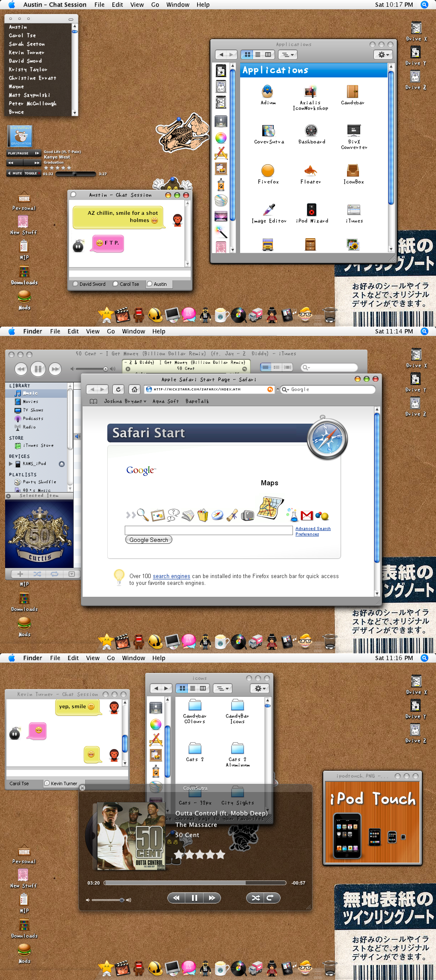Skip to next track in CoverSutra player
The width and height of the screenshot is (436, 980).
click(212, 898)
